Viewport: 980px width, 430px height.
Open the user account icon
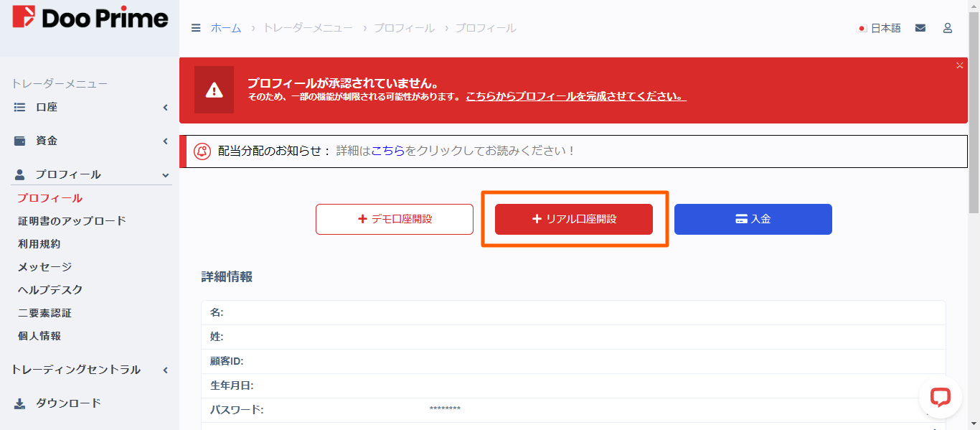pyautogui.click(x=947, y=27)
